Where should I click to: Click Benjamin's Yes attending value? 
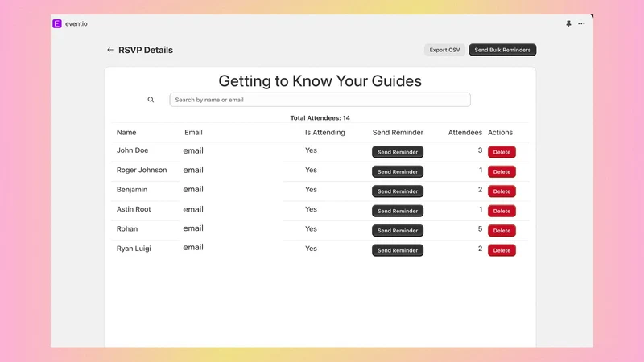[x=311, y=190]
